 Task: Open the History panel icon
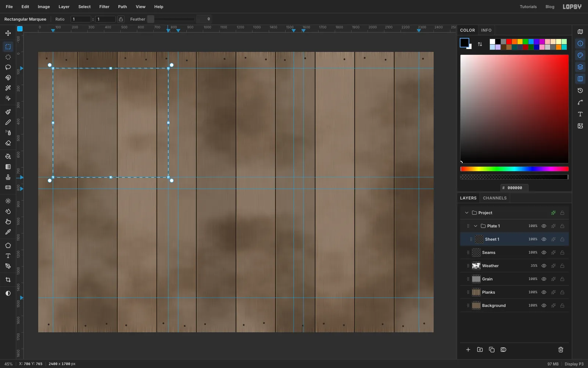tap(580, 91)
